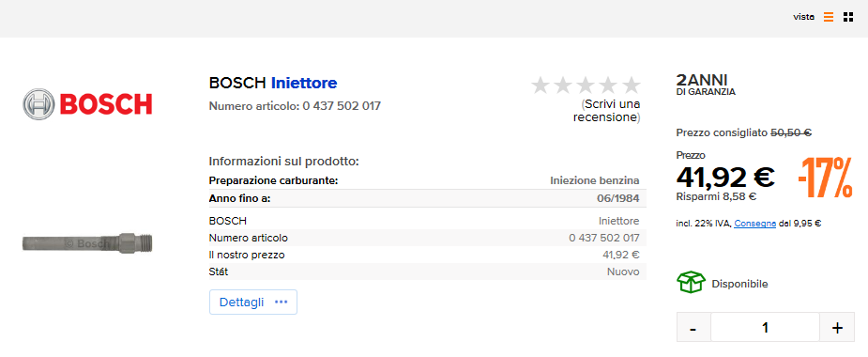Open the Consegna delivery link

pyautogui.click(x=755, y=224)
